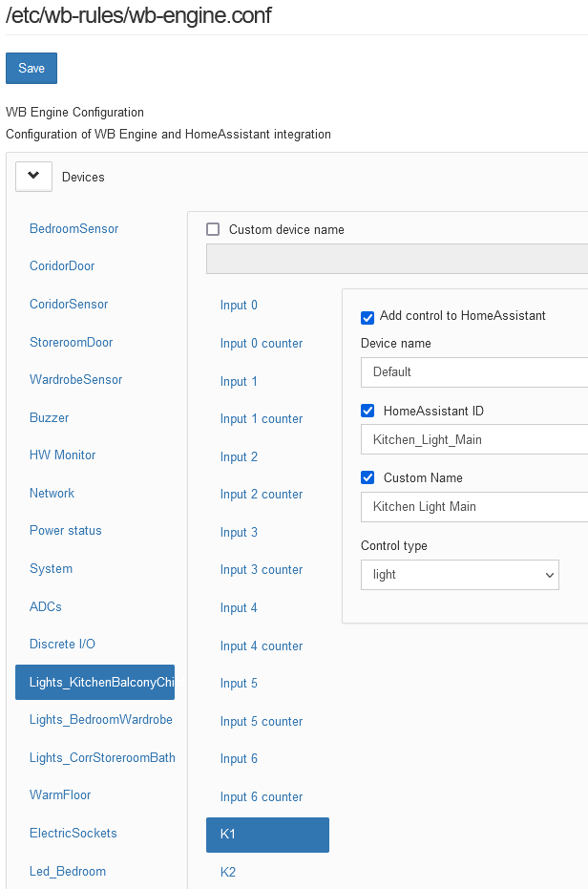Open the ElectricSockets device
Image resolution: width=588 pixels, height=889 pixels.
pos(73,833)
